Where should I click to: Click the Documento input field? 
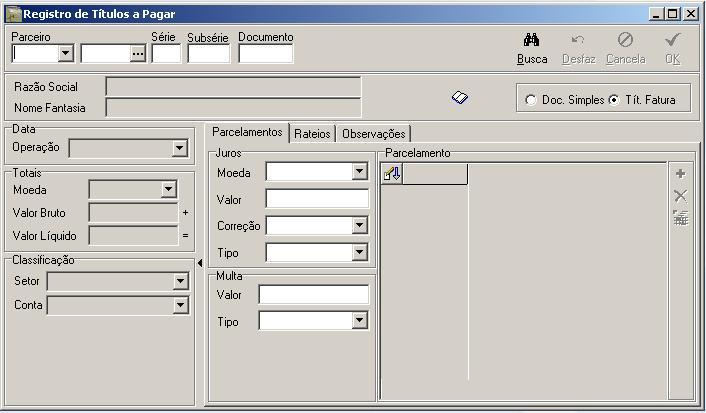click(x=266, y=54)
